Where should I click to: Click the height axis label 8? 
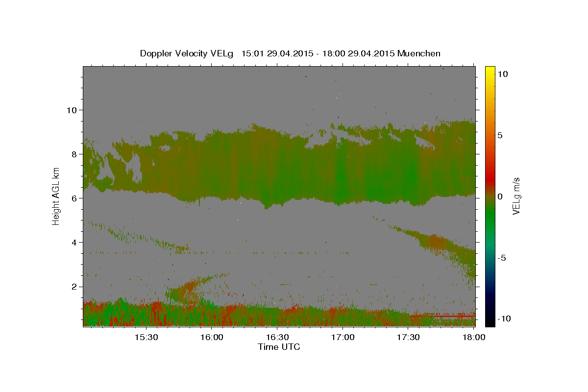click(75, 154)
